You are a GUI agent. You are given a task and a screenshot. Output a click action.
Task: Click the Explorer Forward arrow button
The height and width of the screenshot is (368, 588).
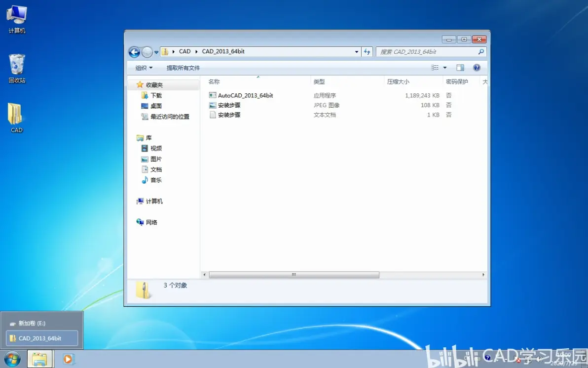(147, 52)
